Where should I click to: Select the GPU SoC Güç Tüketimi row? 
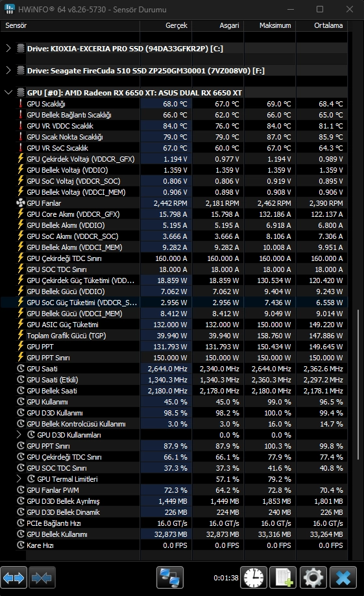tap(174, 303)
